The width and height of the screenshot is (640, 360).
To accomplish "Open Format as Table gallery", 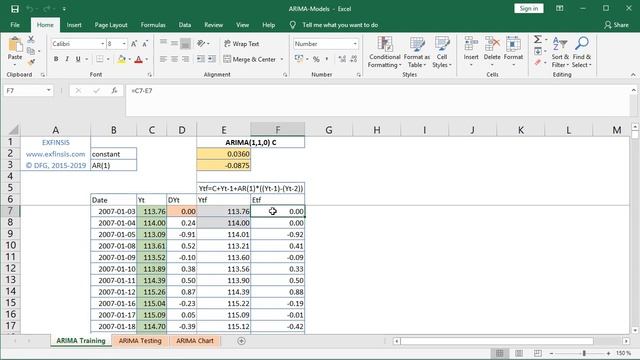I will pos(417,52).
